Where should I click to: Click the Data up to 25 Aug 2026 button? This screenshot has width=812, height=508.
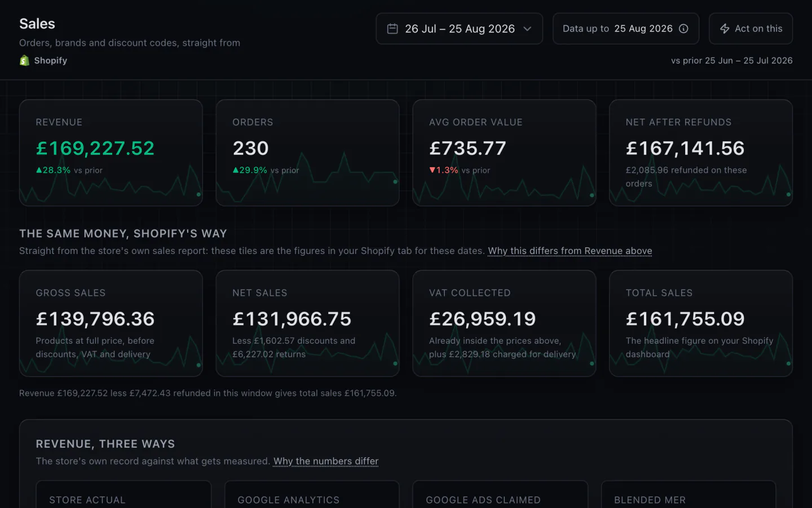(x=626, y=29)
